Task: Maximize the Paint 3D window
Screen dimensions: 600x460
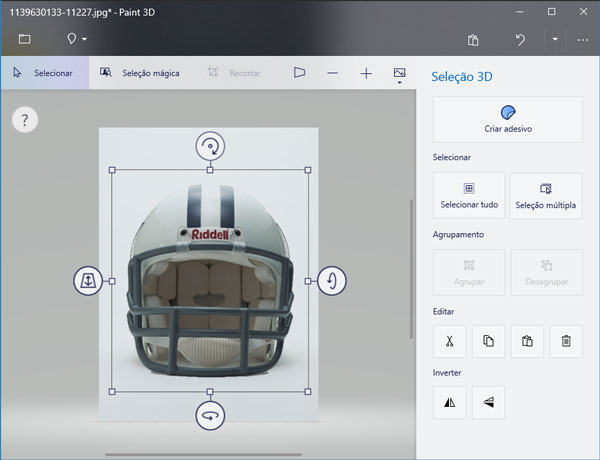Action: pos(551,12)
